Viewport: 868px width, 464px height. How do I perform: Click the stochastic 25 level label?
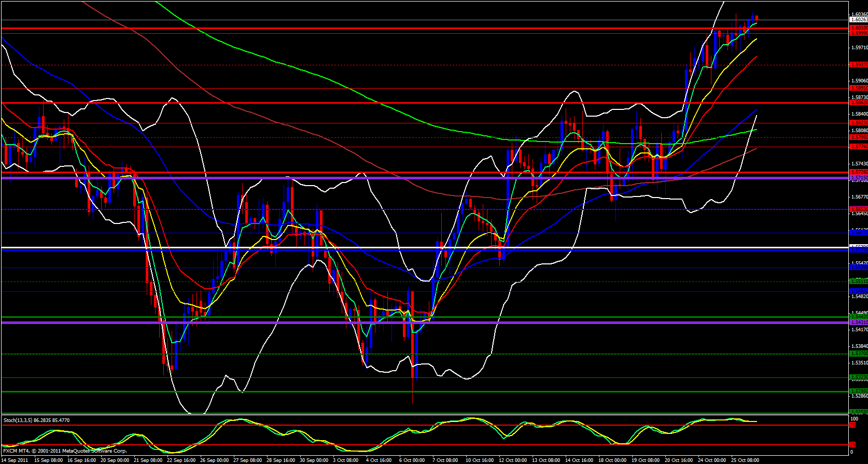853,445
